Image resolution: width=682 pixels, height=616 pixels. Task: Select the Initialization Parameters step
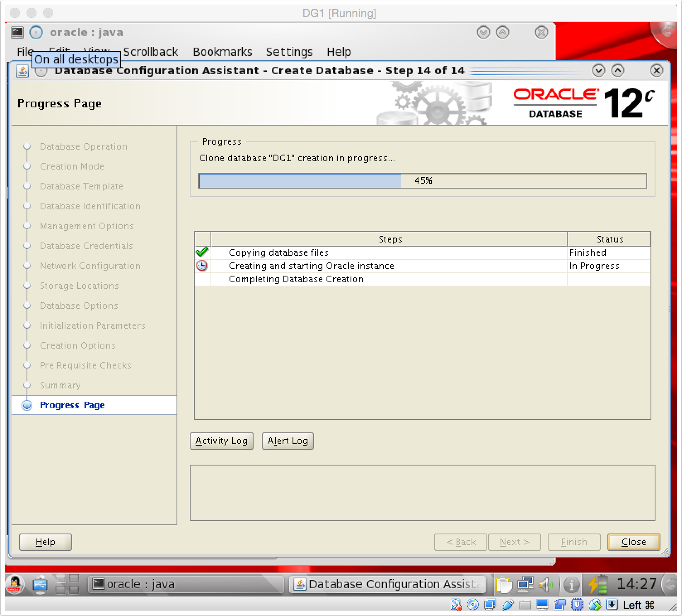tap(92, 325)
